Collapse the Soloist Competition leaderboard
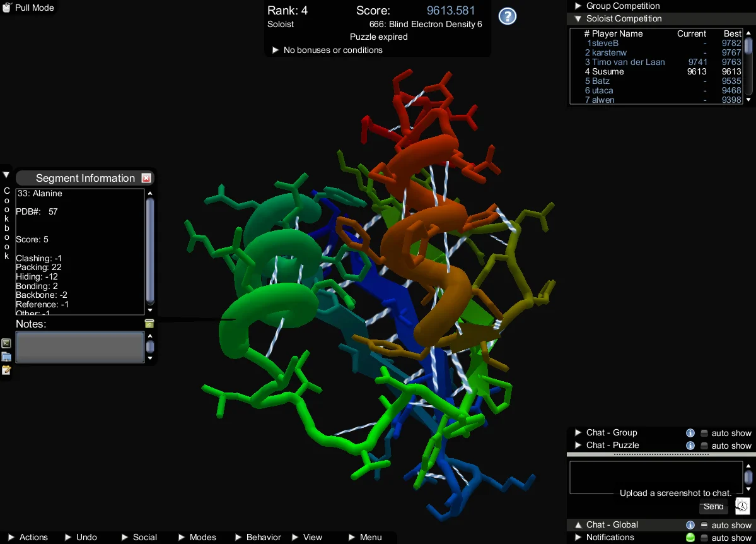Viewport: 756px width, 544px height. 578,19
